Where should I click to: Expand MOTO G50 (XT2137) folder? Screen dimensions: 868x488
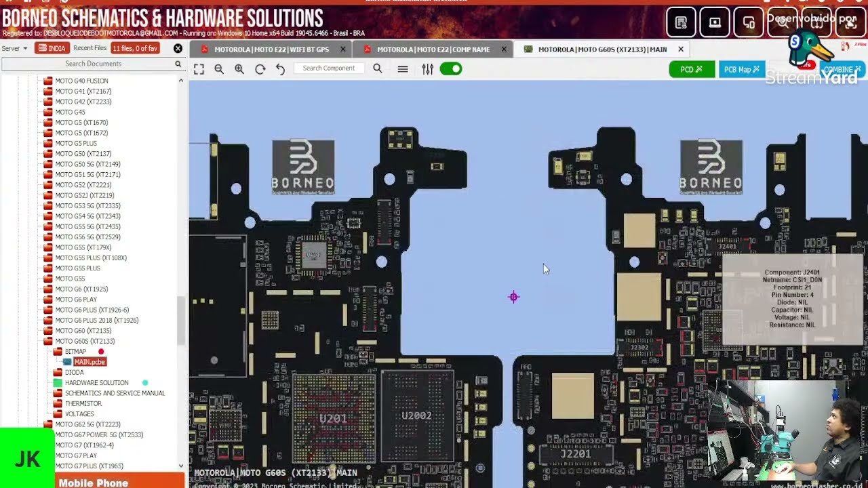[83, 154]
